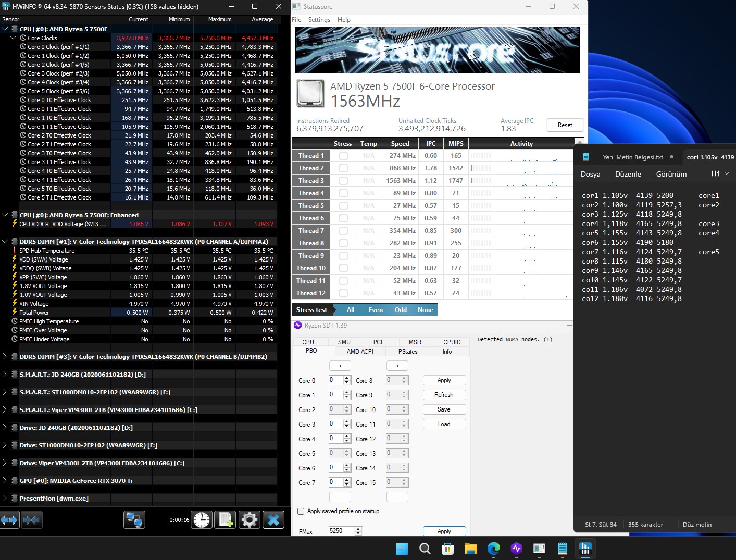The height and width of the screenshot is (560, 736).
Task: Click the HWiNFO shrink columns arrows icon
Action: point(32,519)
